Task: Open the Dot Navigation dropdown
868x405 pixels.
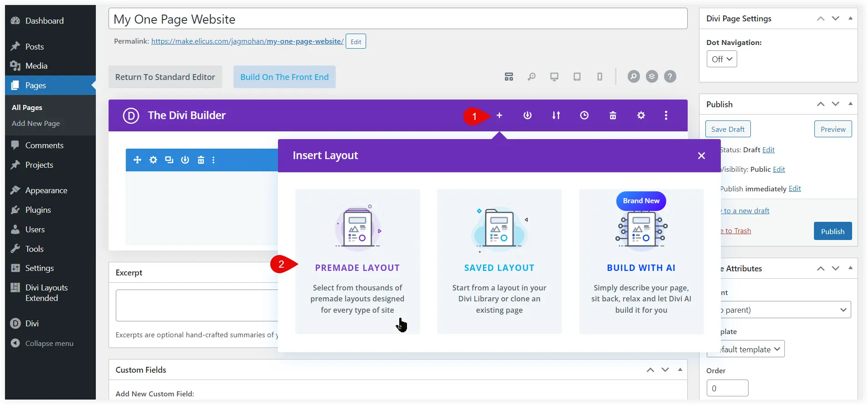Action: [722, 59]
